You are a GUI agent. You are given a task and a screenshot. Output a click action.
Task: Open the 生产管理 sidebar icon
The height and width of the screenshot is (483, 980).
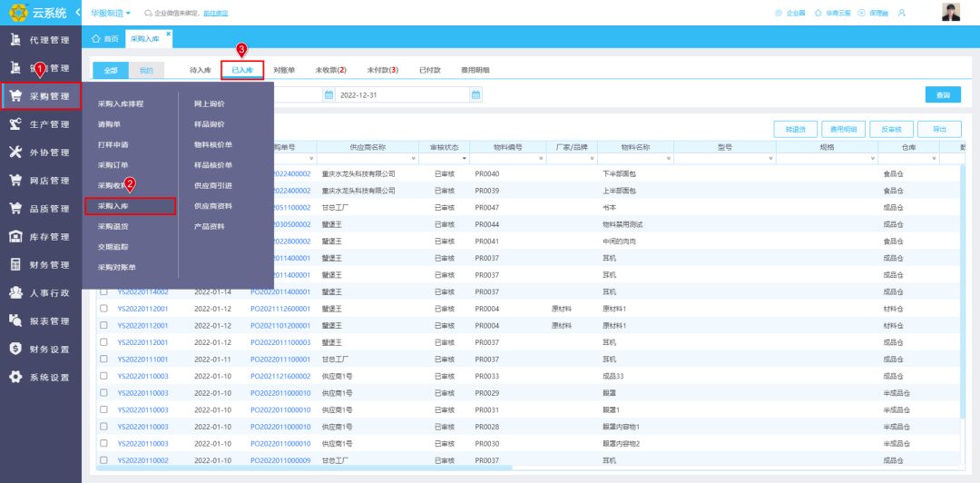coord(15,124)
